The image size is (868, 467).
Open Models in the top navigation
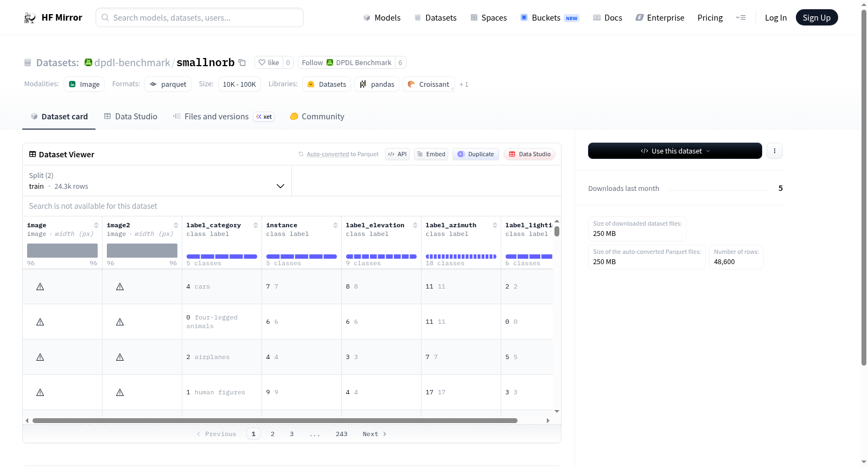tap(382, 18)
